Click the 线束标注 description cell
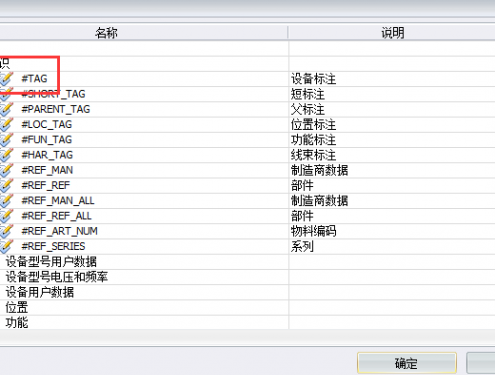Screen dimensions: 495x375 (x=392, y=155)
